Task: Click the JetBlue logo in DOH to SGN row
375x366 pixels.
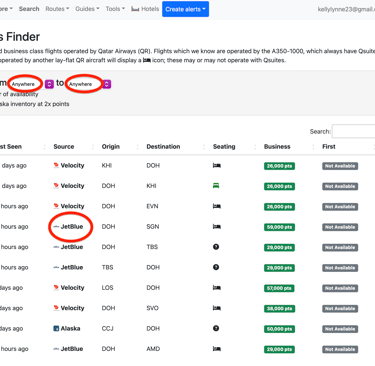Action: point(56,227)
